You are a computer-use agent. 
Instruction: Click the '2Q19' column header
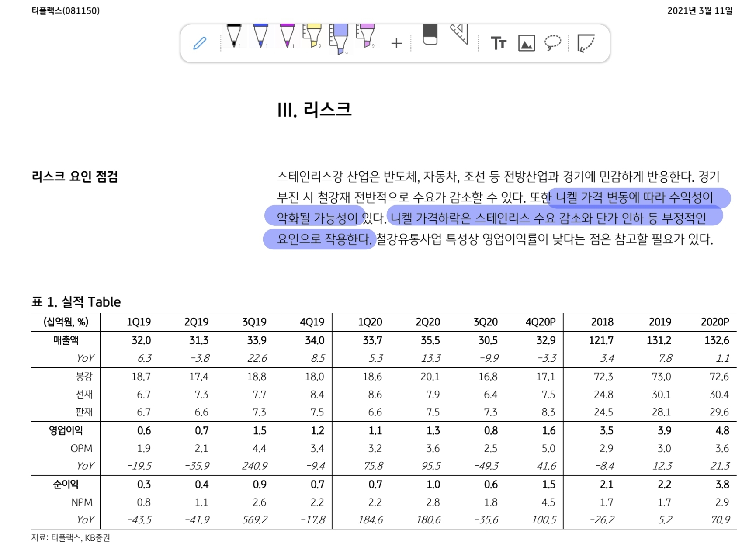coord(197,322)
